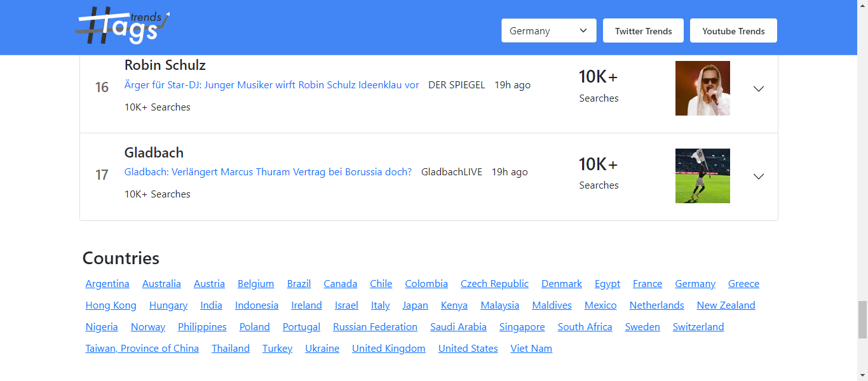Open Youtube Trends page
868x381 pixels.
click(733, 30)
